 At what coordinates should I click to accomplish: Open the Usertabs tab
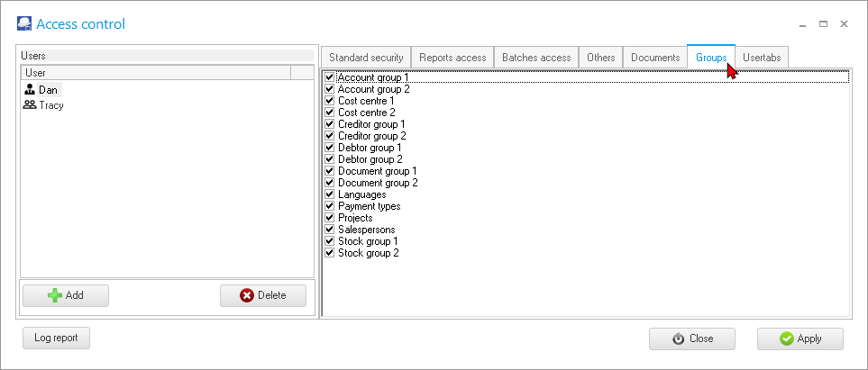click(763, 58)
